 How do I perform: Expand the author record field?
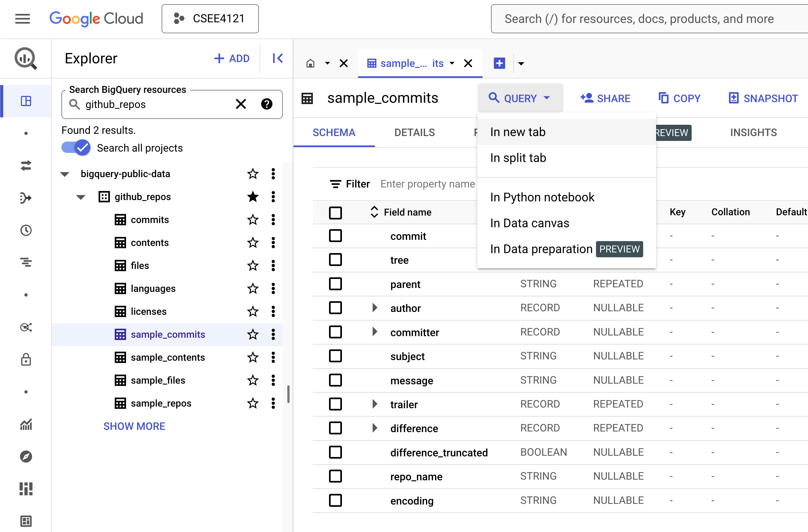coord(375,308)
